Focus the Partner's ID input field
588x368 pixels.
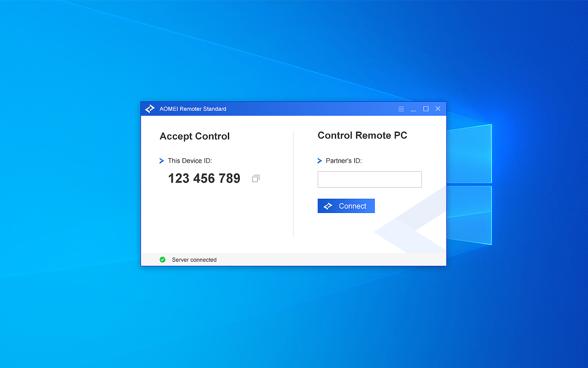(x=369, y=179)
